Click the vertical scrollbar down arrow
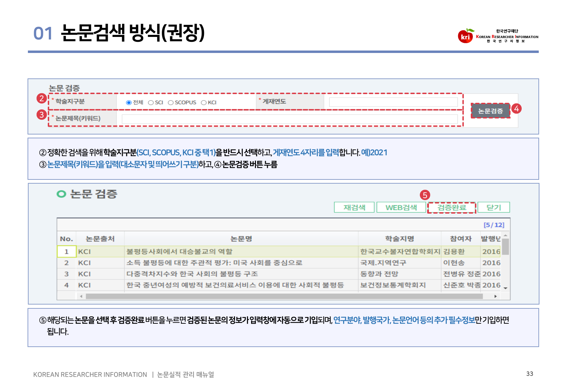The height and width of the screenshot is (392, 567). coord(505,288)
